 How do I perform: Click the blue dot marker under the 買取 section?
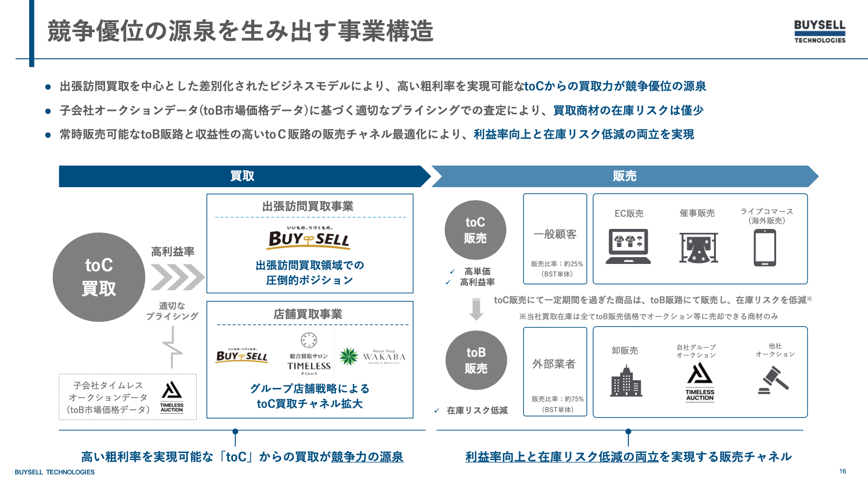coord(235,432)
